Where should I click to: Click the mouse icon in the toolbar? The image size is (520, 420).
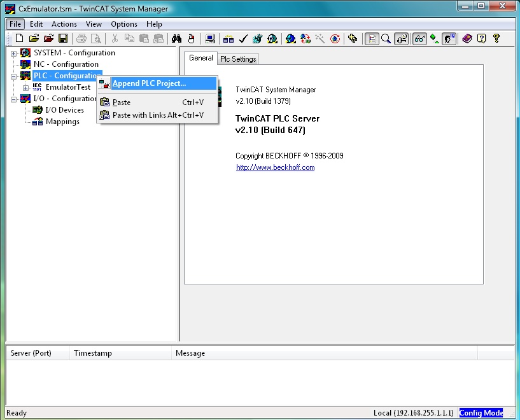(191, 38)
